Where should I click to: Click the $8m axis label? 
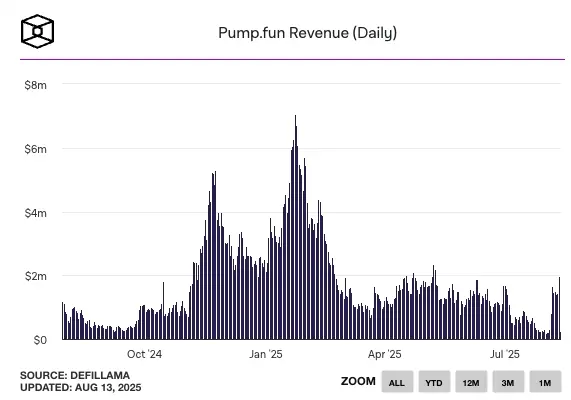pos(35,85)
